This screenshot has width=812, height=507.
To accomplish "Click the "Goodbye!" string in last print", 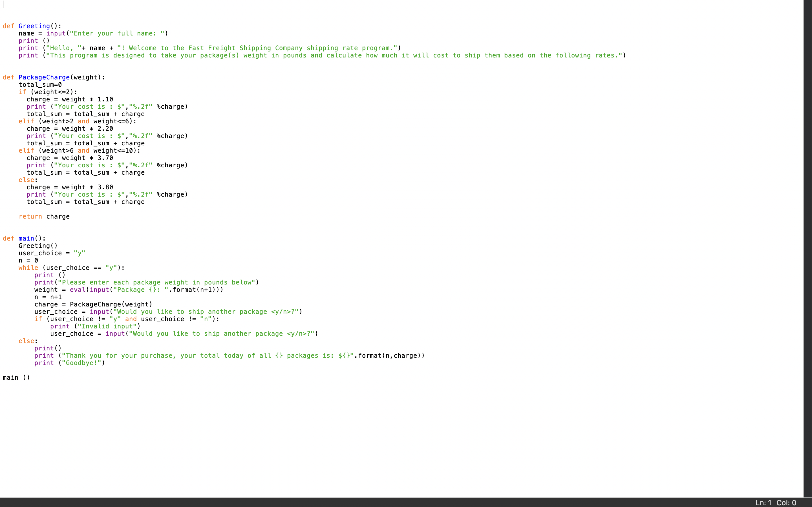I will pyautogui.click(x=81, y=363).
